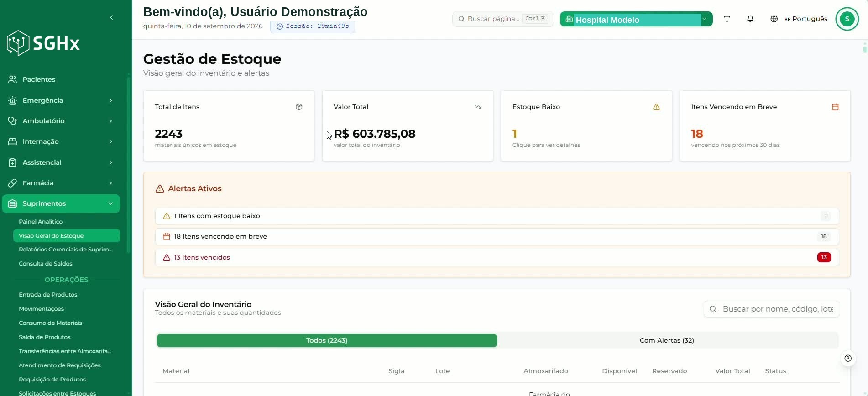The width and height of the screenshot is (868, 396).
Task: Click the warning icon on Estoque Baixo card
Action: point(656,107)
